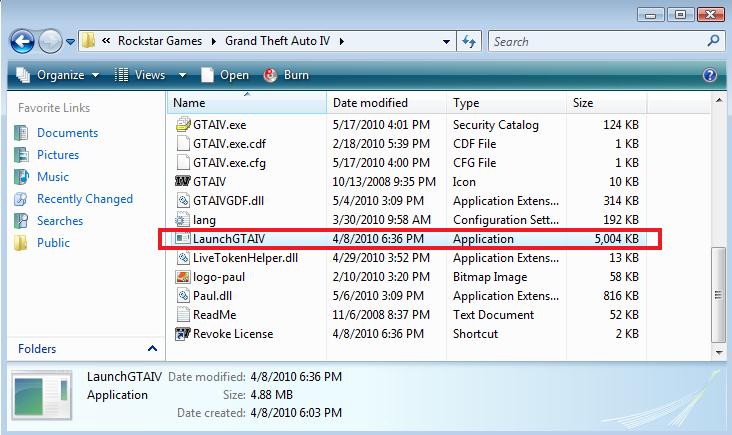This screenshot has width=732, height=435.
Task: Click Burn in the toolbar
Action: [286, 75]
